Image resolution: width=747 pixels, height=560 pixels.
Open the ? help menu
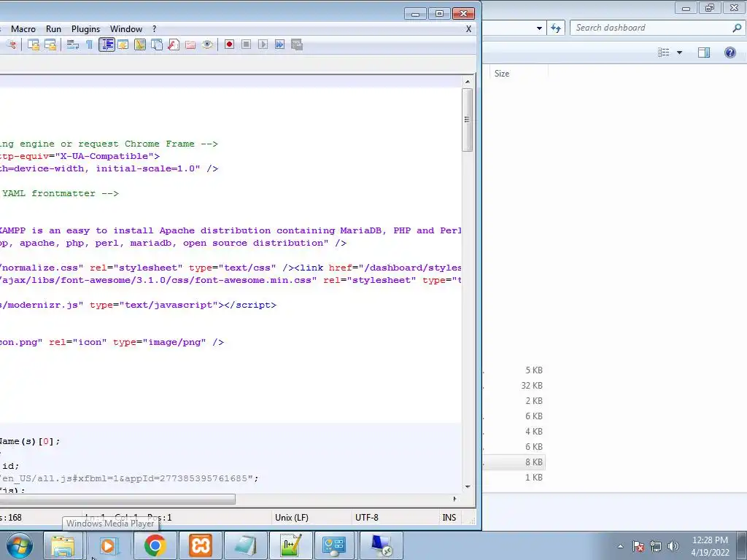[x=155, y=29]
